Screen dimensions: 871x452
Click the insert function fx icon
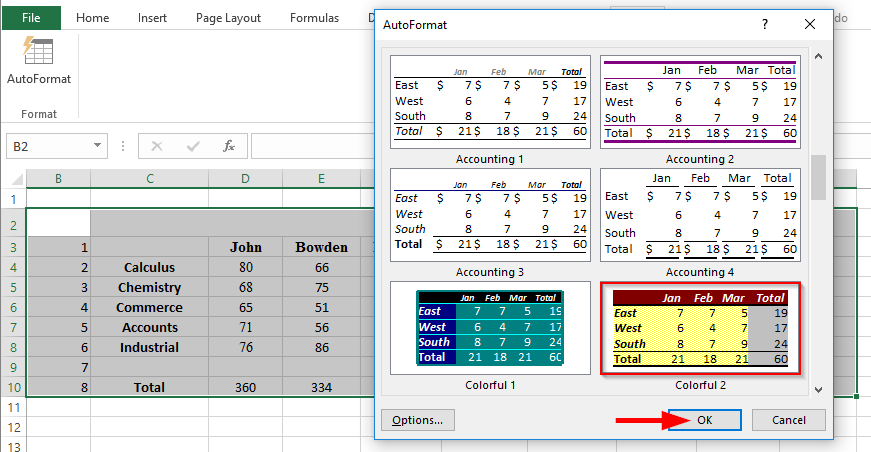tap(228, 146)
